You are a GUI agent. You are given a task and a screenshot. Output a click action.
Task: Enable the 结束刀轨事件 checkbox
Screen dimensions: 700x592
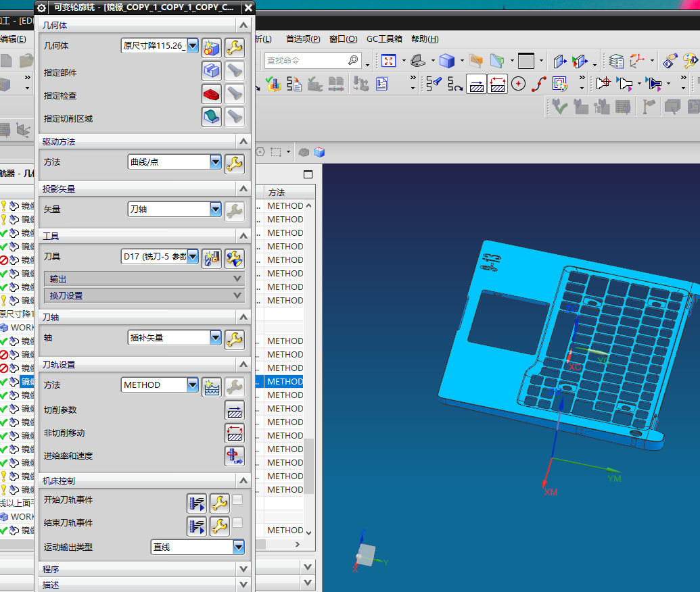[237, 523]
